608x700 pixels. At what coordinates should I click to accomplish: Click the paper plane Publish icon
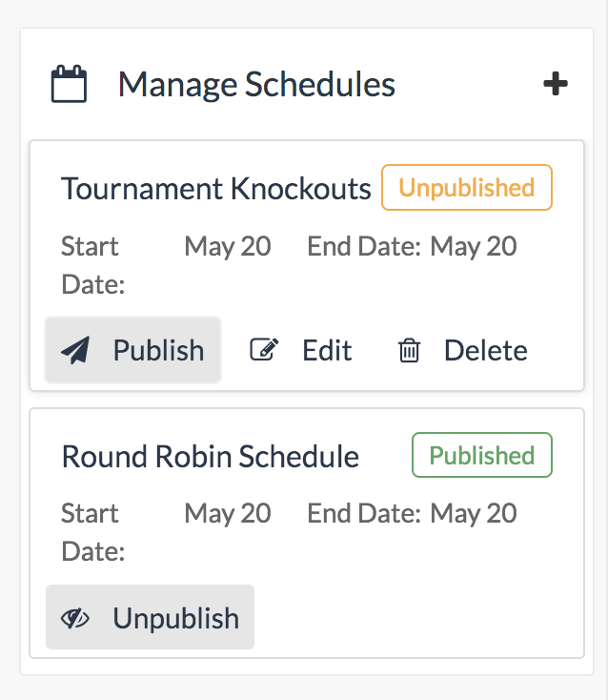pyautogui.click(x=75, y=351)
